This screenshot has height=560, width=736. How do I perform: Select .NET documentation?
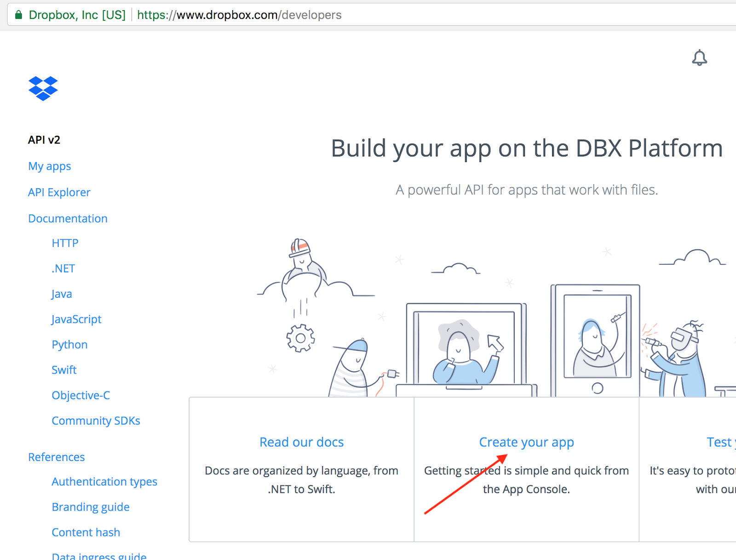63,268
